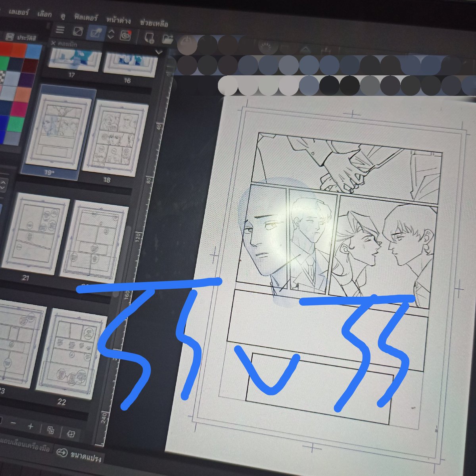Click the arrow icon beside ขนาดแปรง
Image resolution: width=476 pixels, height=476 pixels.
[x=61, y=453]
